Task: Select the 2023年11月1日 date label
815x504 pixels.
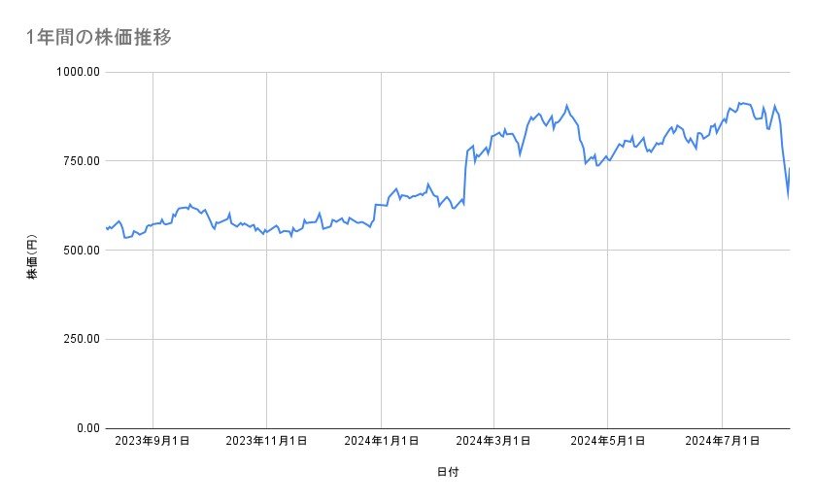Action: point(266,442)
